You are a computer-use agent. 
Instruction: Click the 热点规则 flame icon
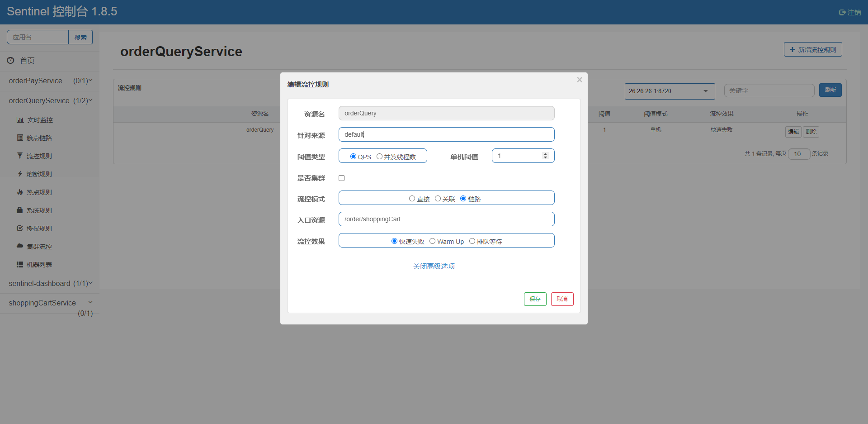(x=20, y=192)
